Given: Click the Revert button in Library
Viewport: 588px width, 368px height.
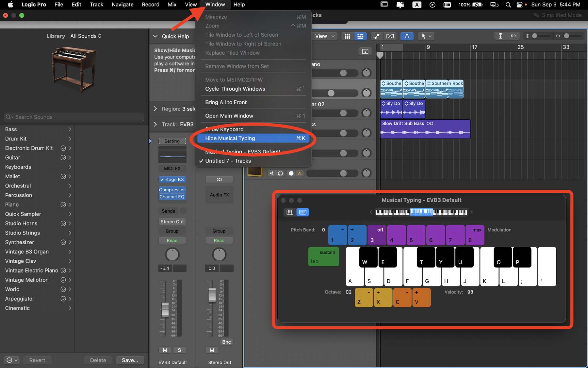Looking at the screenshot, I should (37, 360).
